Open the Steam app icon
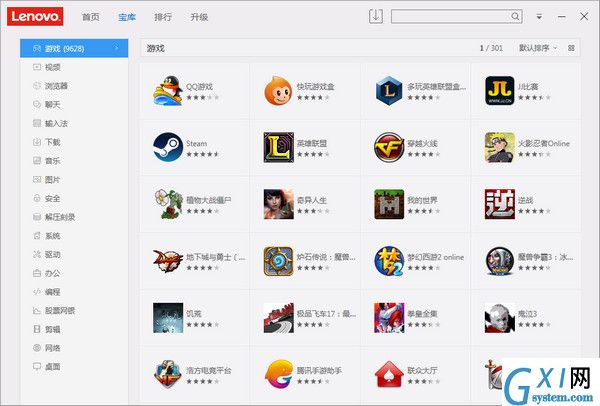The height and width of the screenshot is (406, 600). click(168, 147)
